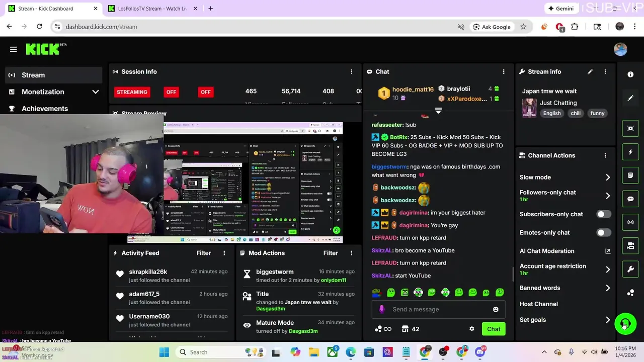This screenshot has width=644, height=362.
Task: Open Activity Feed Filter dropdown
Action: click(x=204, y=253)
